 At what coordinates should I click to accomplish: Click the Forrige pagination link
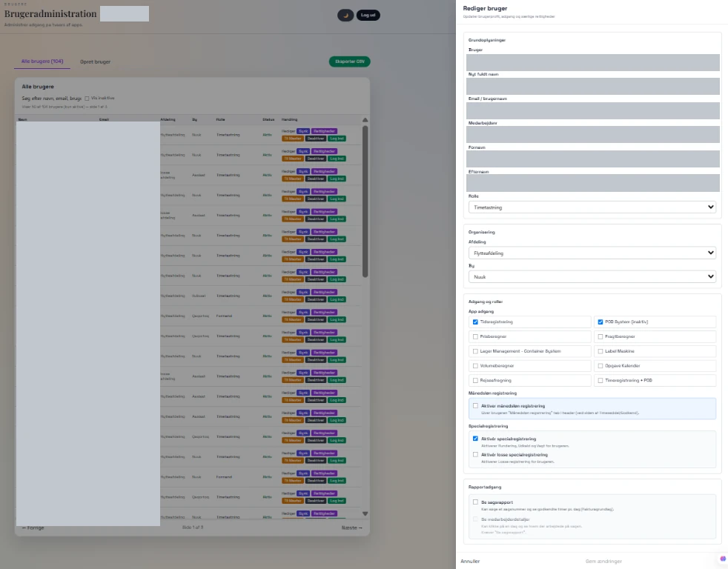click(x=33, y=528)
